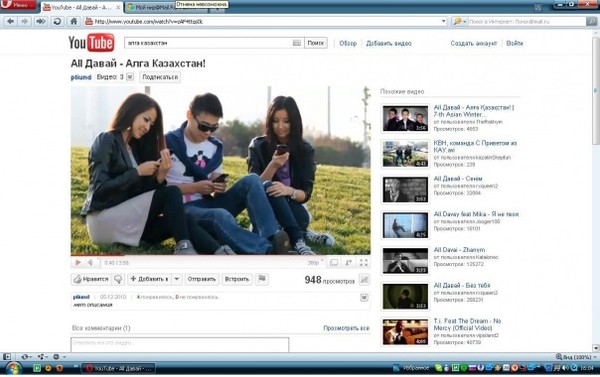The image size is (600, 377).
Task: Click the red video progress bar
Action: (x=220, y=255)
